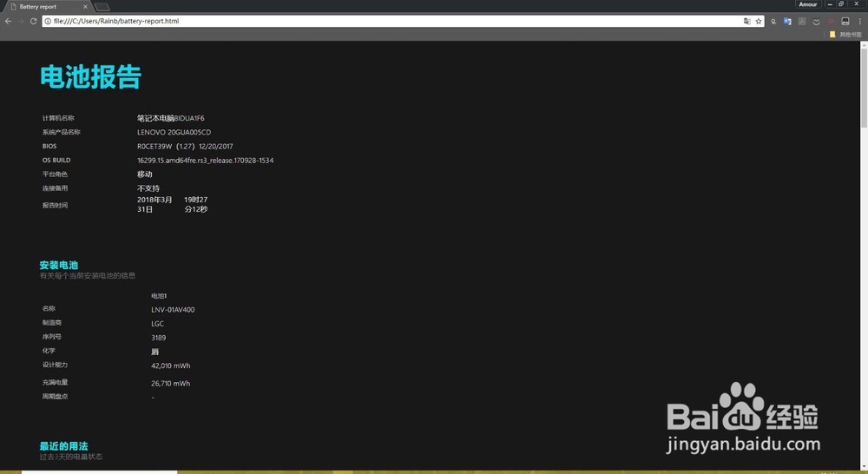Screen dimensions: 868x474
Task: Open the Adobe Acrobat extension icon
Action: tap(801, 21)
